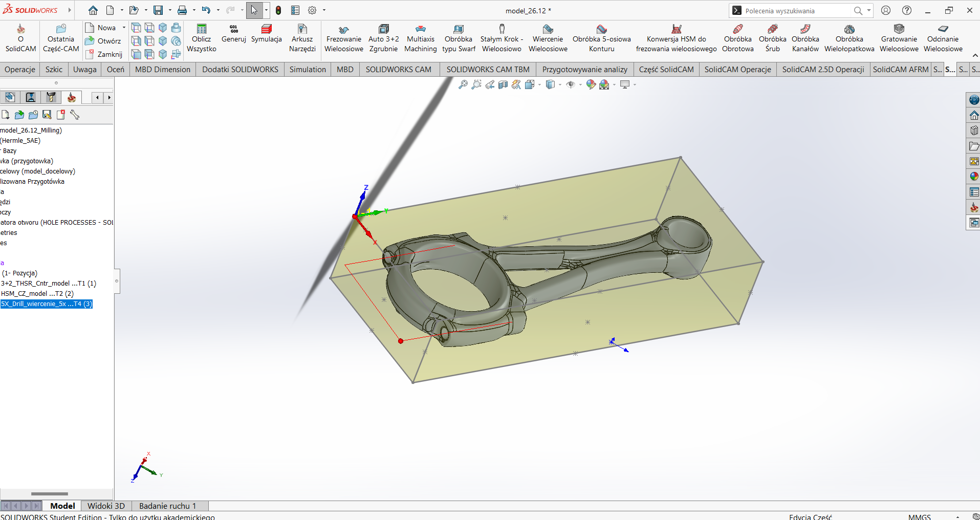Open the Select tool dropdown arrow

pos(266,10)
